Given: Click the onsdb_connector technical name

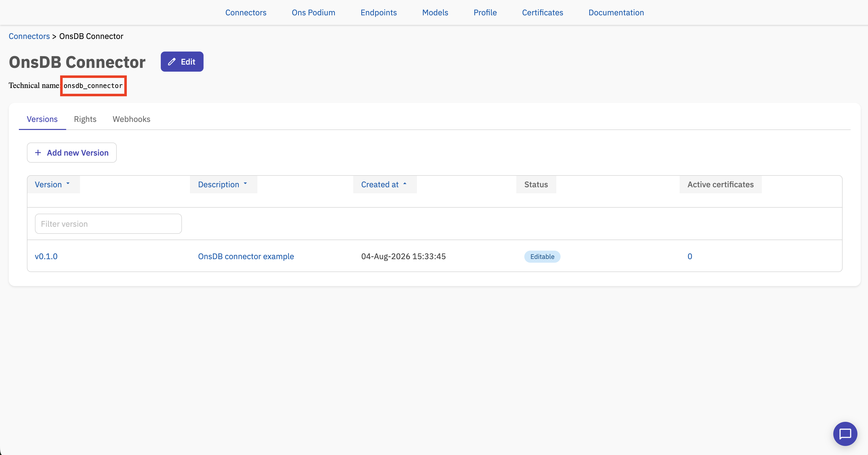Looking at the screenshot, I should 93,85.
